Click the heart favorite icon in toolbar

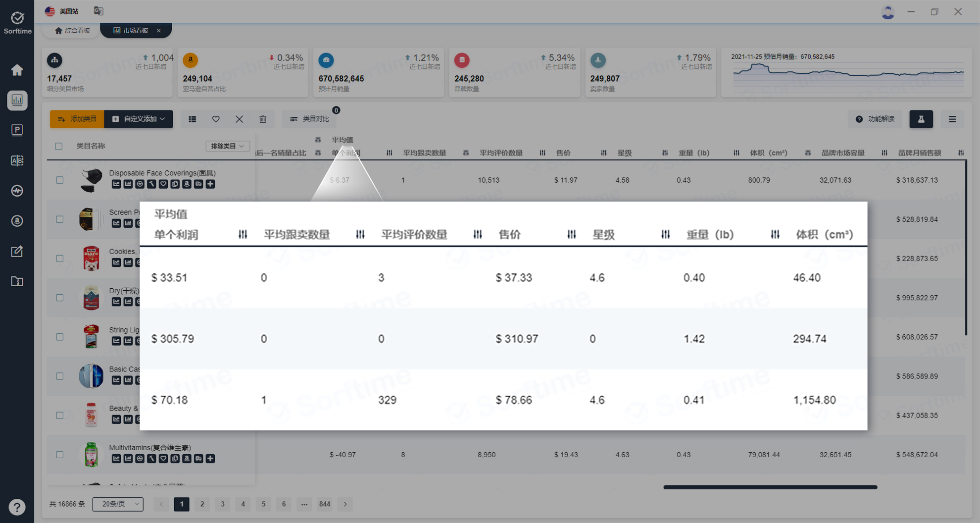point(216,119)
